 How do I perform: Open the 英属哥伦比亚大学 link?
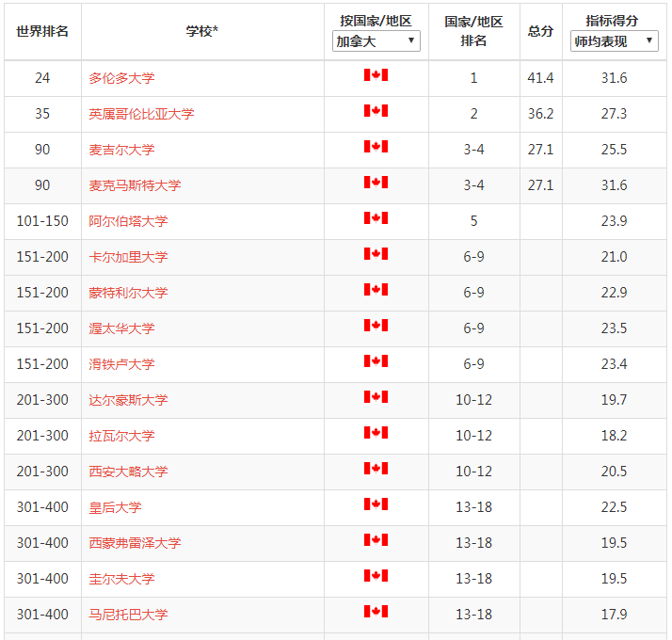pos(141,114)
